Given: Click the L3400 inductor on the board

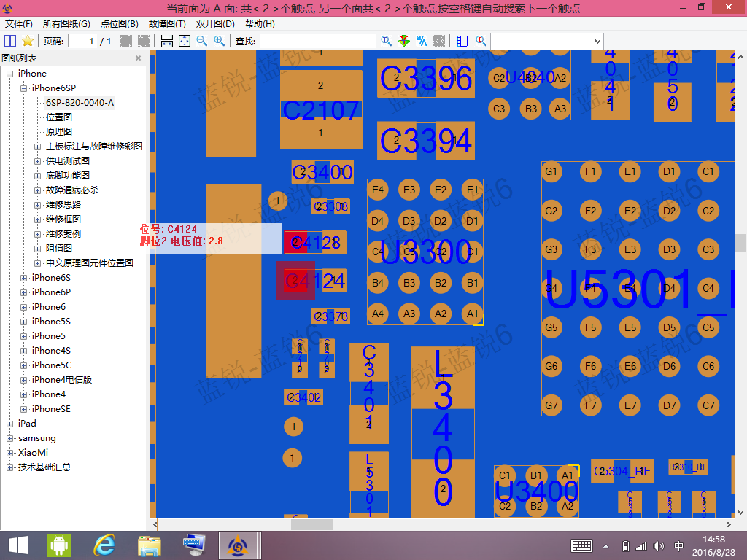Looking at the screenshot, I should [x=443, y=432].
